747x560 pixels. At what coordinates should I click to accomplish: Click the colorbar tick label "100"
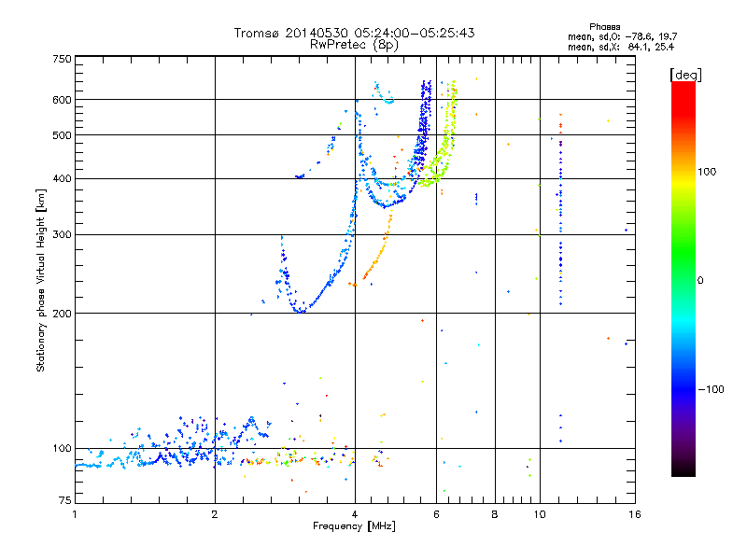[707, 172]
